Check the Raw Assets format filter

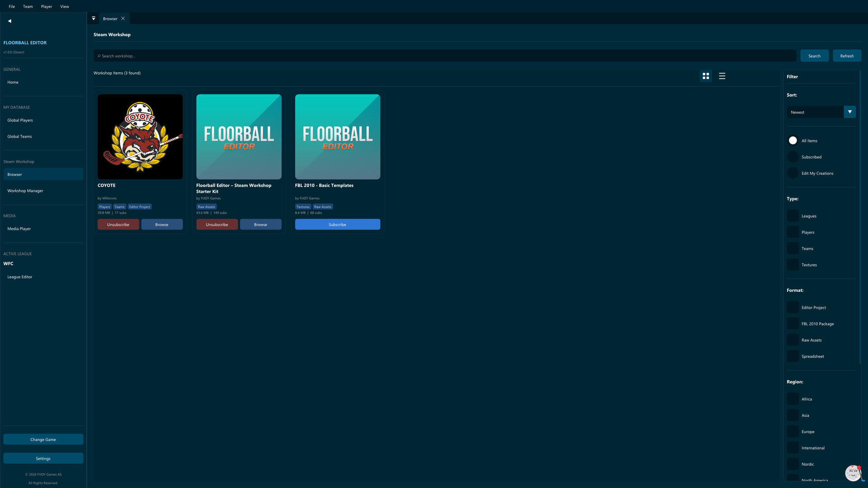[793, 340]
